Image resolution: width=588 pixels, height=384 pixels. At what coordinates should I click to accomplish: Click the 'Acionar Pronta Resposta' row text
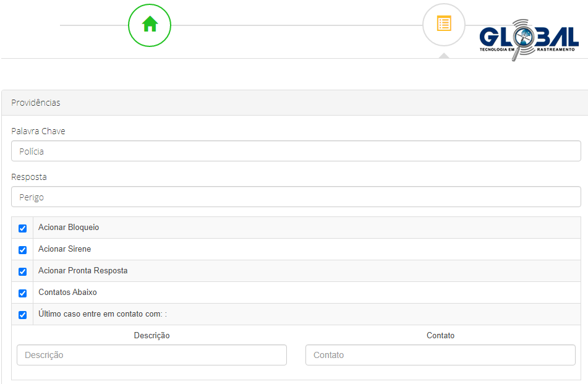83,271
